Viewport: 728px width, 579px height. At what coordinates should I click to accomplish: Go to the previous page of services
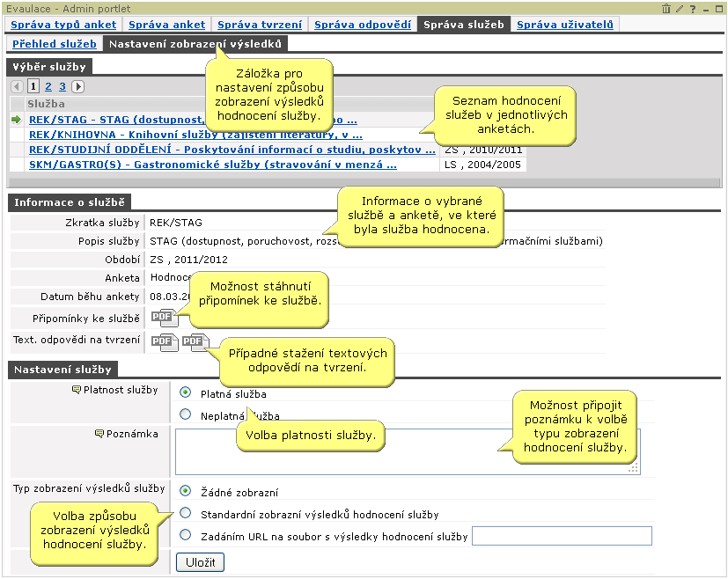18,87
